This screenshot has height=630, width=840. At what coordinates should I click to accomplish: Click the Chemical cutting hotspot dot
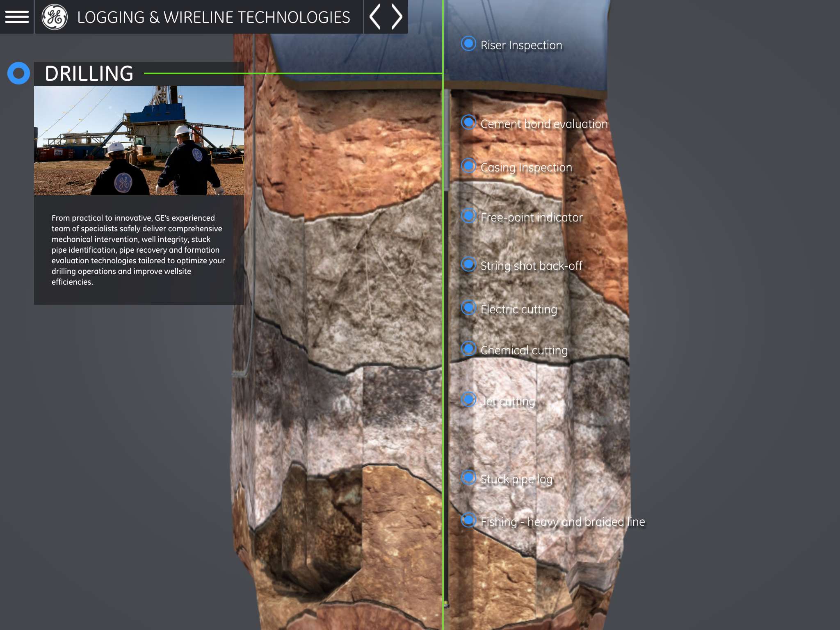[468, 349]
